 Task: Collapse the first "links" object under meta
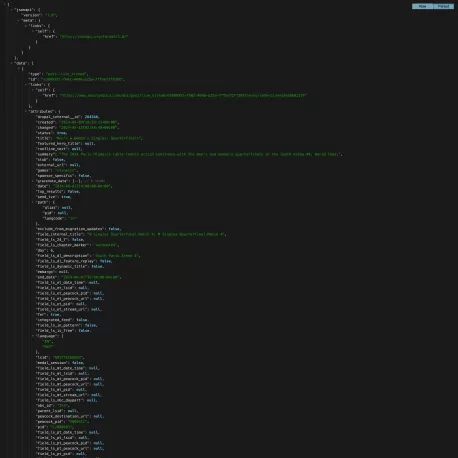pyautogui.click(x=26, y=26)
